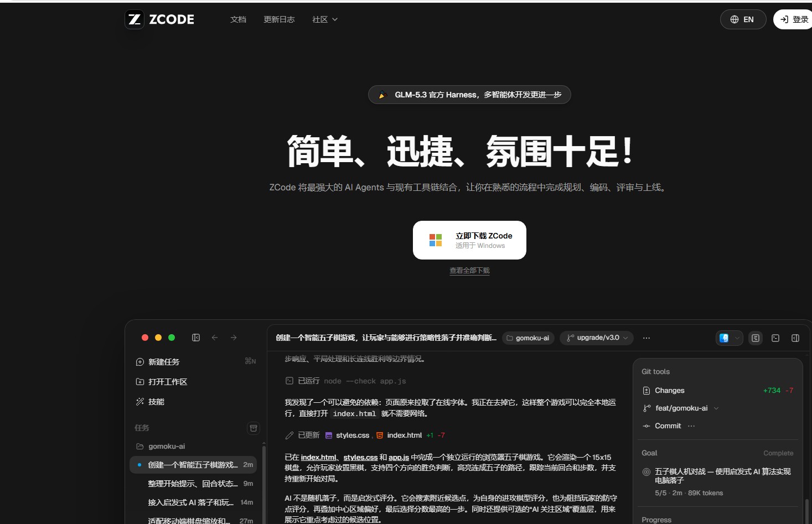Click the target icon beside Goal text
This screenshot has height=524, width=812.
click(647, 472)
